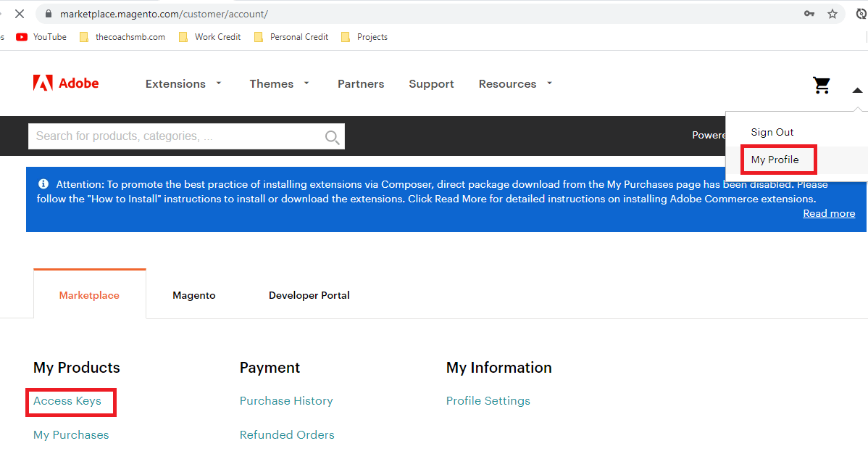The height and width of the screenshot is (454, 868).
Task: Open Personal Credit bookmark folder
Action: coord(291,37)
